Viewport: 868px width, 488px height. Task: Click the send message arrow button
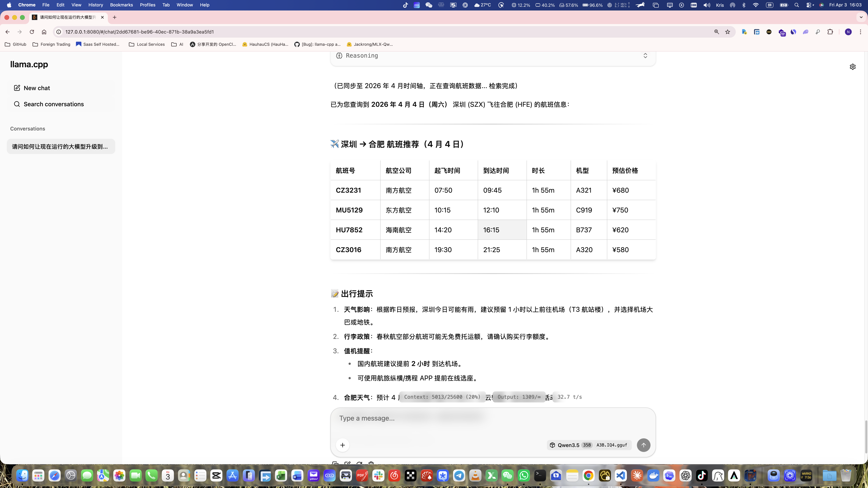643,445
